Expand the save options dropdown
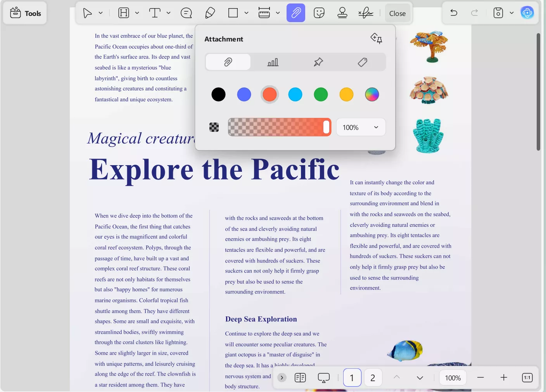This screenshot has height=392, width=546. 511,13
